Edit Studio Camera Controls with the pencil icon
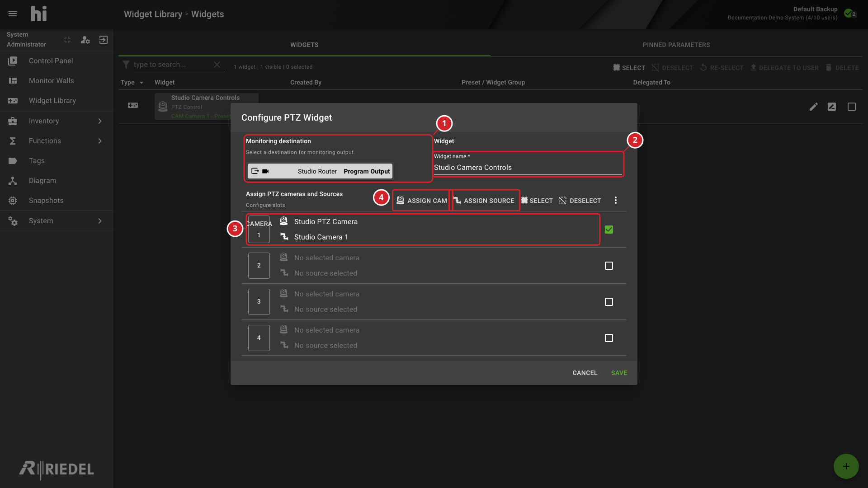This screenshot has height=488, width=868. pos(814,107)
